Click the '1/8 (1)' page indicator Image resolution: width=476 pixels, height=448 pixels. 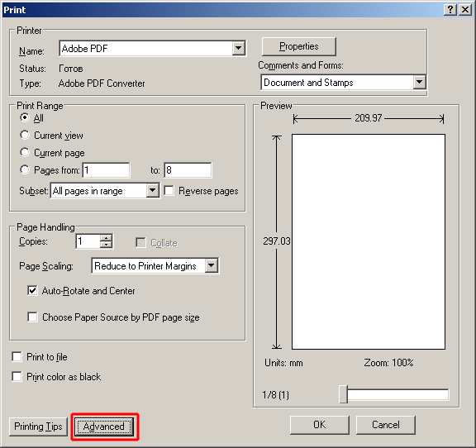coord(276,395)
